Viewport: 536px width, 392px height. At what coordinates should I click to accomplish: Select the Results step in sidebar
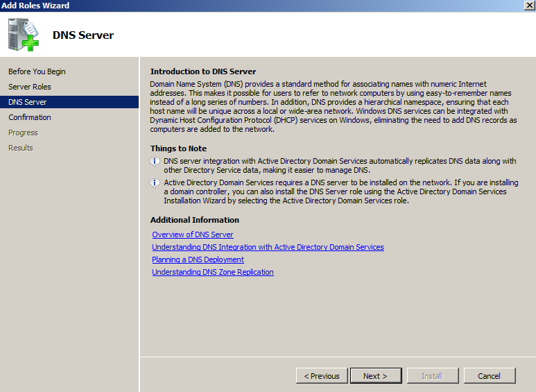21,148
